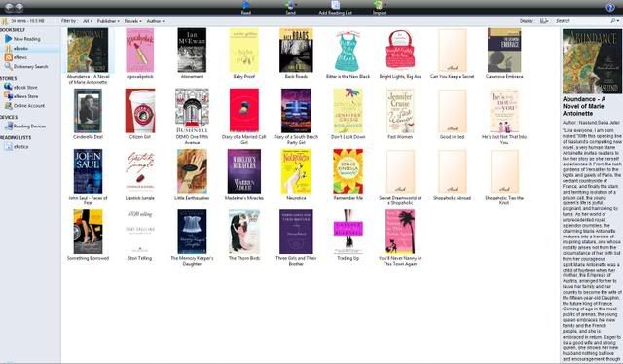Open the blue help question-mark icon
The height and width of the screenshot is (364, 623).
(610, 8)
